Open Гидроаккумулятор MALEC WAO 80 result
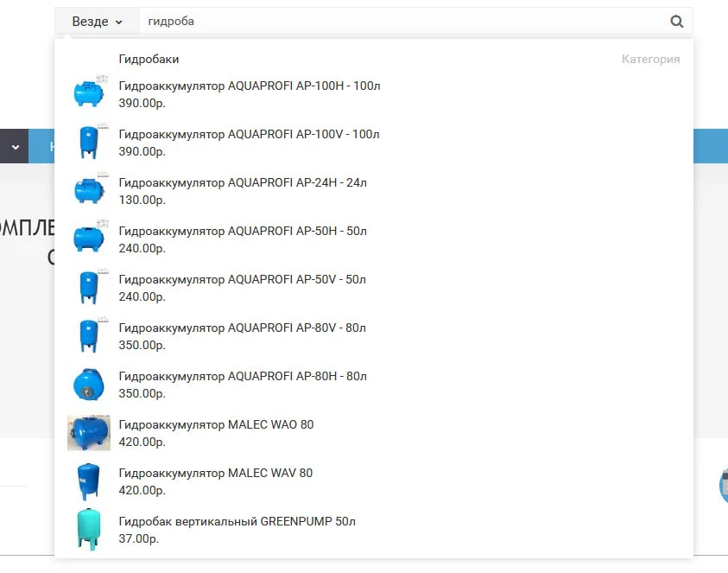This screenshot has width=728, height=573. tap(216, 424)
